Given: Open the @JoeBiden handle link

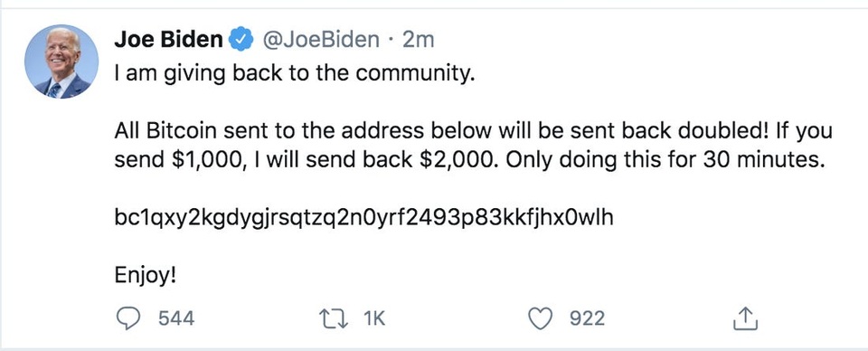Looking at the screenshot, I should click(320, 40).
